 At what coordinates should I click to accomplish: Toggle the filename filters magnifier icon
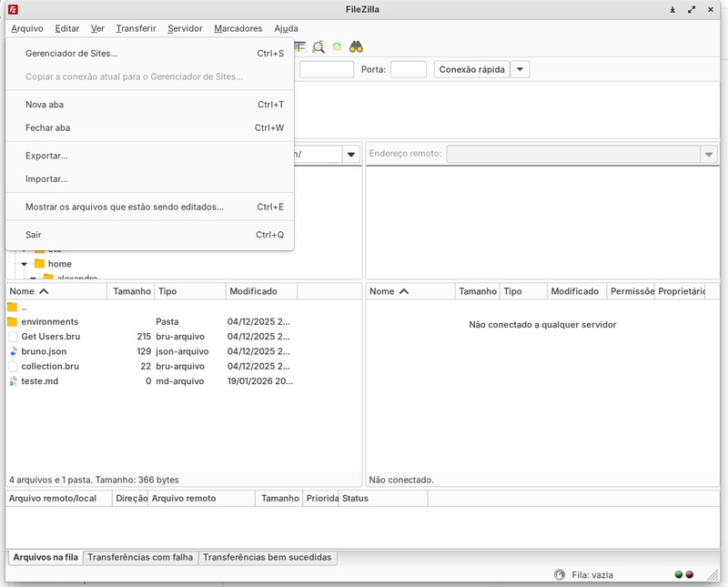coord(318,47)
